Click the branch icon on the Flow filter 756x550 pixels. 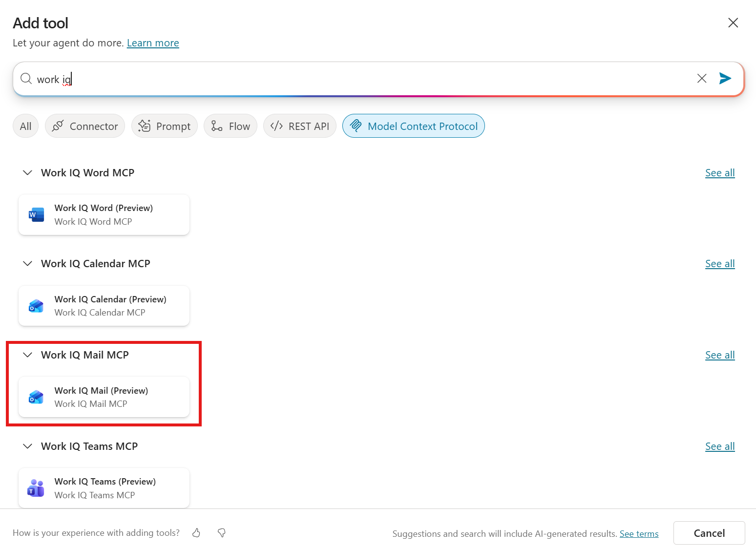coord(216,126)
